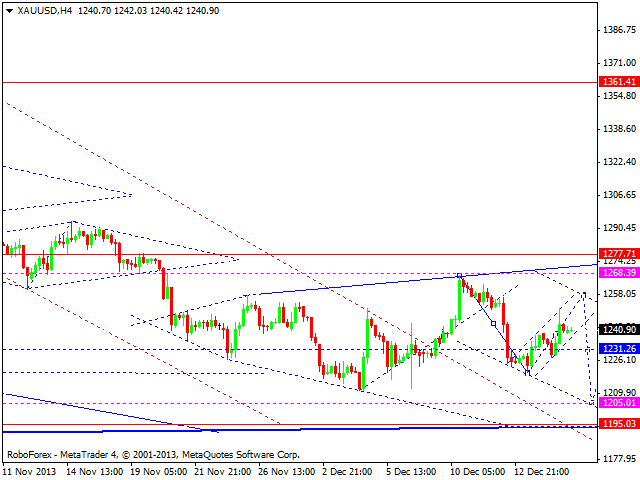Click the 2 Dec 21:00 time label
Screen dimensions: 640x480
347,472
